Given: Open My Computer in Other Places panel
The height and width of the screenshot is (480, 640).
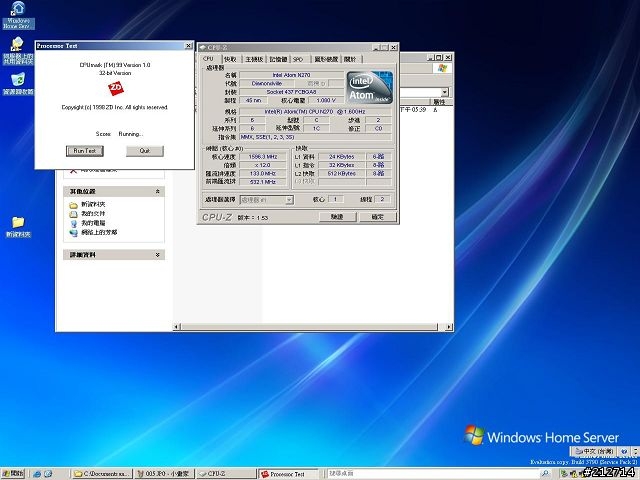Looking at the screenshot, I should click(x=92, y=223).
